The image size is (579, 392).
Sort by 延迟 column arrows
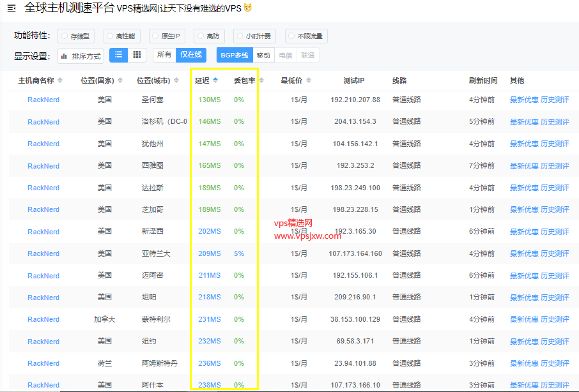pyautogui.click(x=215, y=80)
